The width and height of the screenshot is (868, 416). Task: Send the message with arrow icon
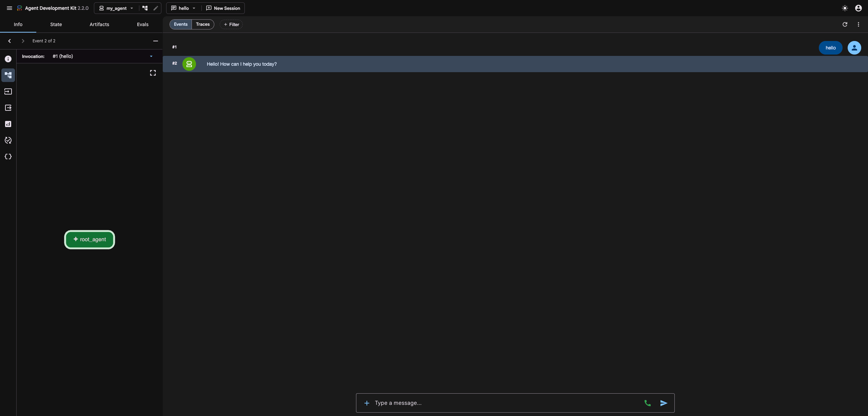tap(664, 403)
